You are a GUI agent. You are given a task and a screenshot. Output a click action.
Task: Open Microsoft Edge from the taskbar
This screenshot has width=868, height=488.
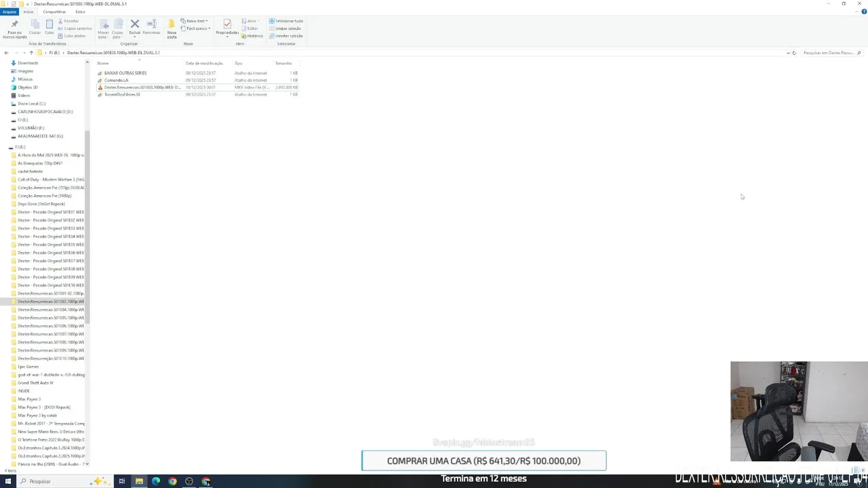156,481
